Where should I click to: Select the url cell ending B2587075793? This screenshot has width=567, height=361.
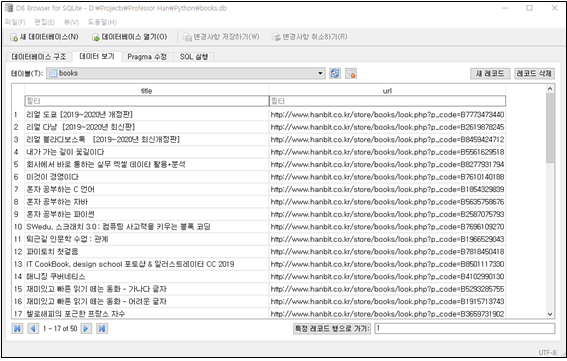pos(387,214)
